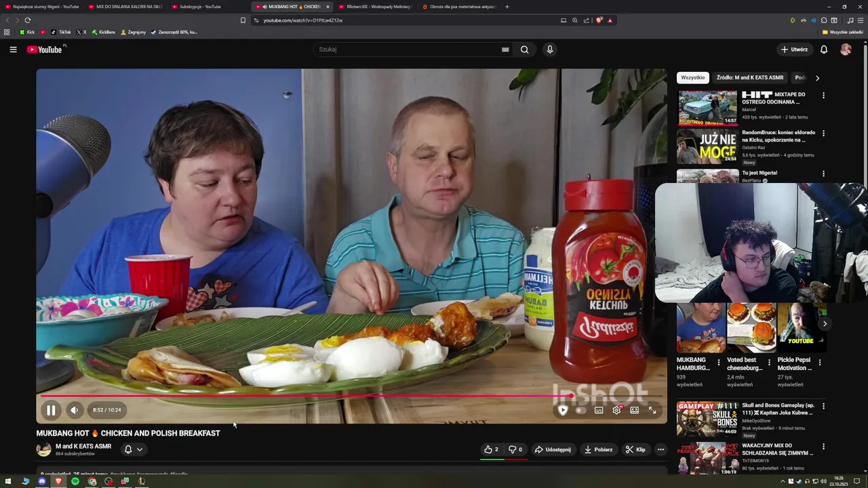This screenshot has height=488, width=868.
Task: Open options for the MUKBANG HAMBURG short
Action: (x=719, y=363)
